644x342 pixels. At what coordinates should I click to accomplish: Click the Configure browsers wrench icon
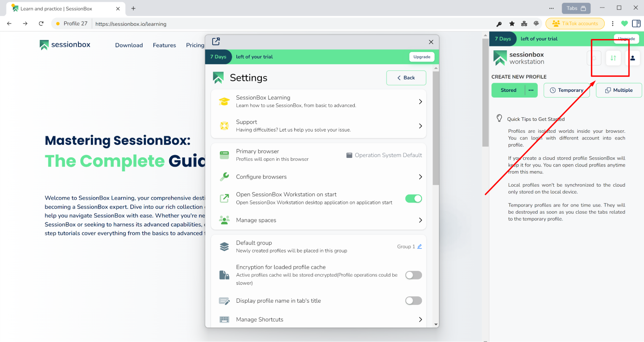pyautogui.click(x=224, y=177)
